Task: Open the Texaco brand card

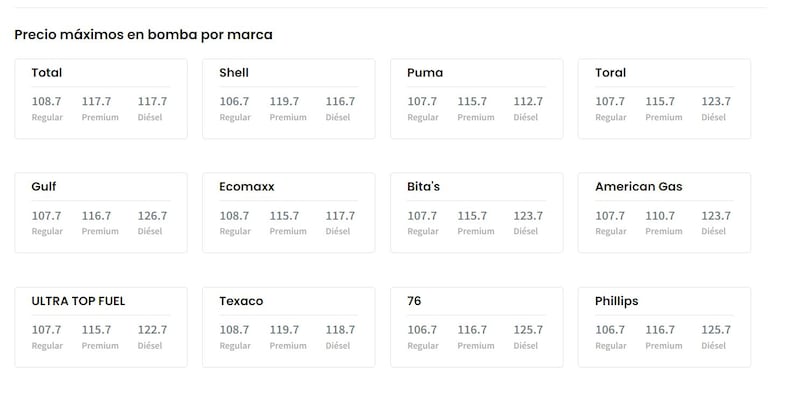Action: click(289, 327)
